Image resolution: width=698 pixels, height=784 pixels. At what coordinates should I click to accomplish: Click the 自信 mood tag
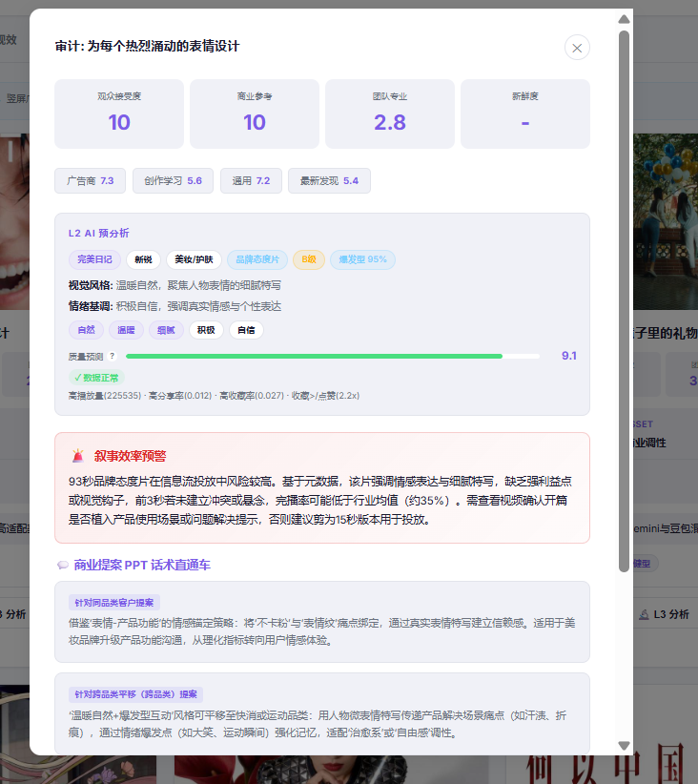[246, 330]
